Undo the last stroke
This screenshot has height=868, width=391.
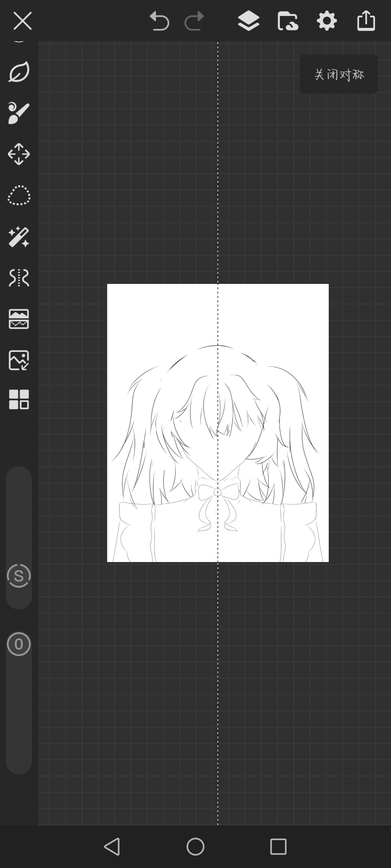pyautogui.click(x=159, y=21)
